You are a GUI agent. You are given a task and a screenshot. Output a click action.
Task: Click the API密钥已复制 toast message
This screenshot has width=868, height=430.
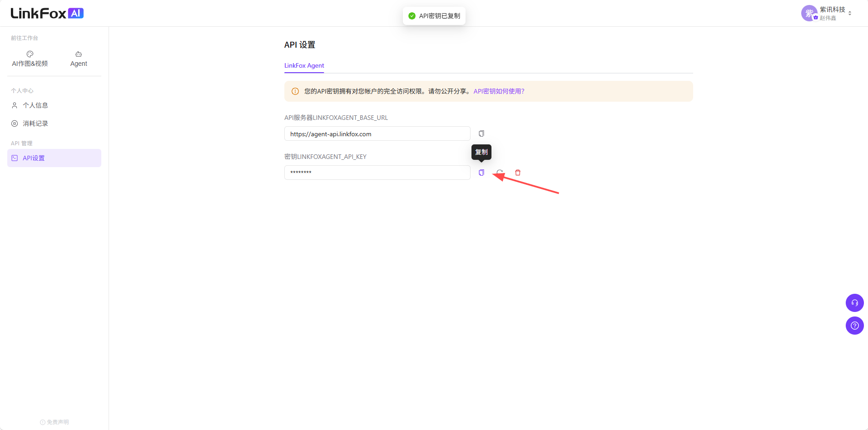[x=434, y=16]
